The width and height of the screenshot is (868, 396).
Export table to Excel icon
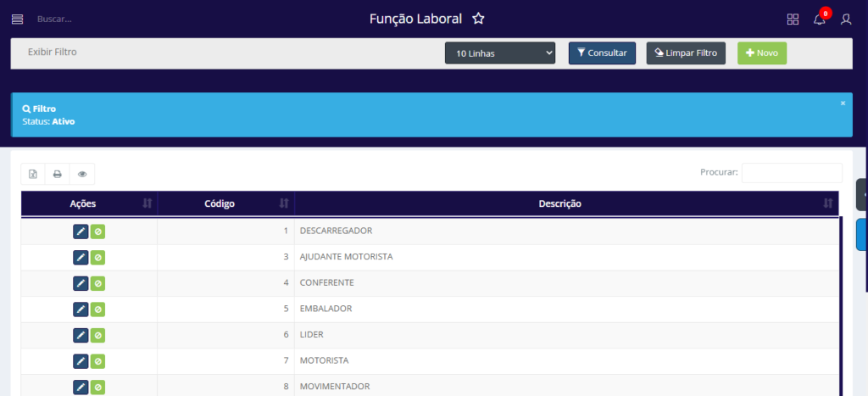pos(33,174)
